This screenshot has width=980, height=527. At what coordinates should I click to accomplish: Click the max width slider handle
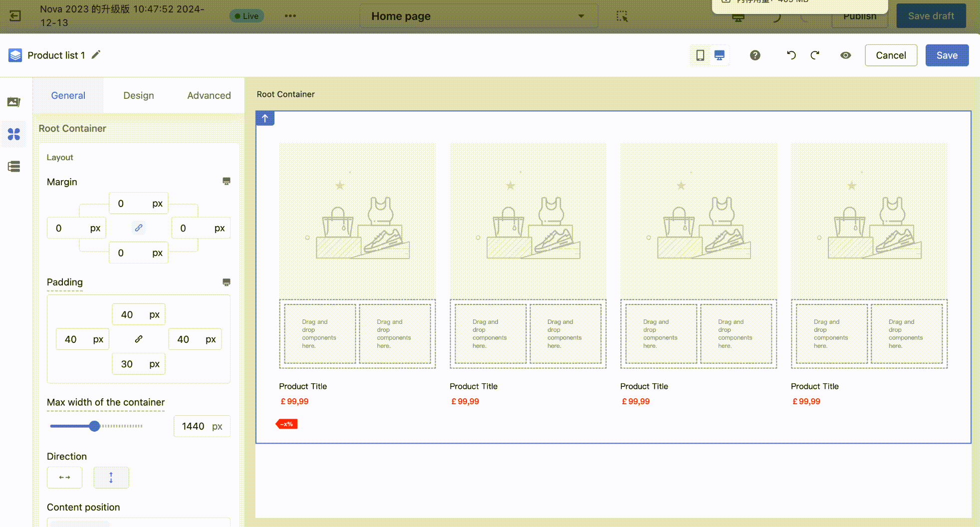[x=94, y=426]
